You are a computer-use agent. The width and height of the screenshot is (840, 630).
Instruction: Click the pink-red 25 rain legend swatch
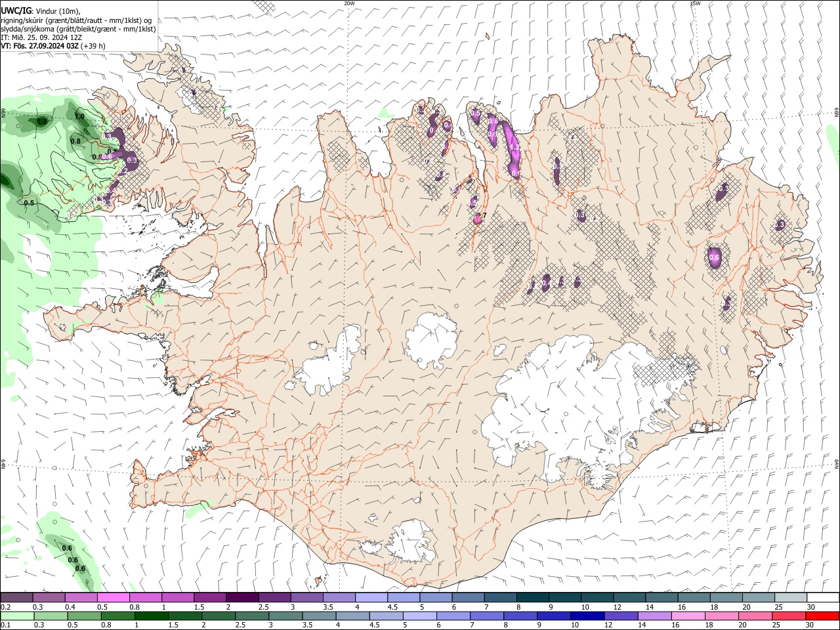coord(788,616)
